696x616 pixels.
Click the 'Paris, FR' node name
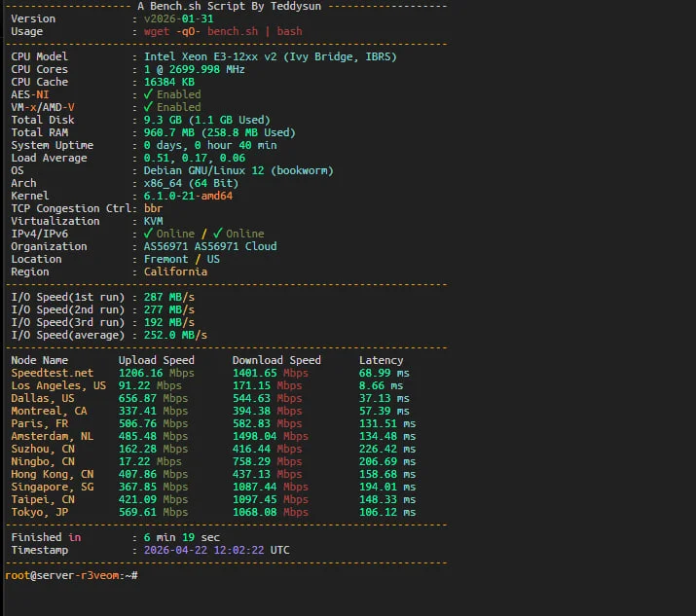40,423
